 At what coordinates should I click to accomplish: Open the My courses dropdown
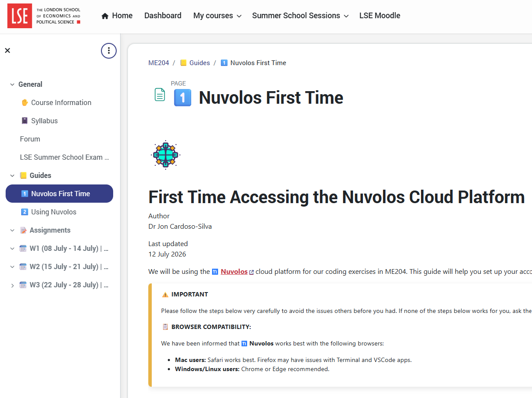(x=217, y=16)
